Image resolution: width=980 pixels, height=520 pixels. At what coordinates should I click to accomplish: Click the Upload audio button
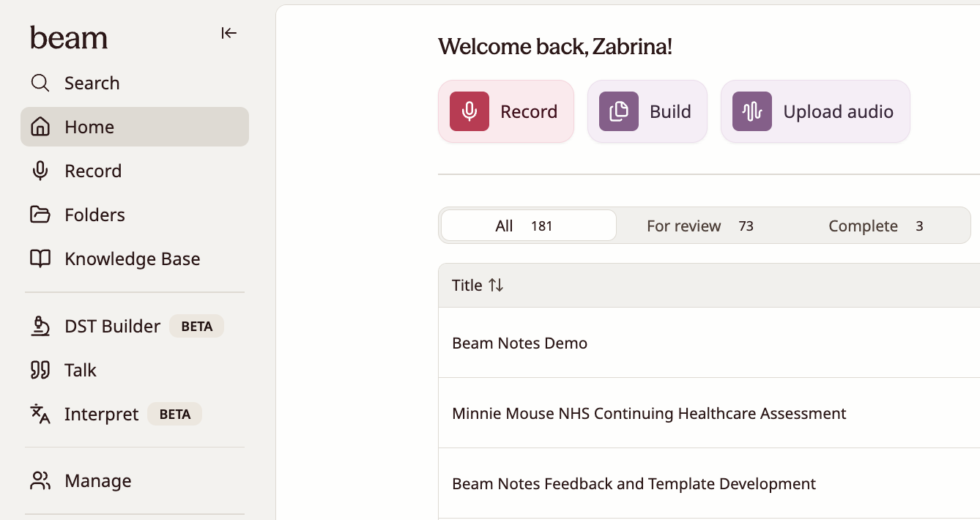click(x=815, y=111)
